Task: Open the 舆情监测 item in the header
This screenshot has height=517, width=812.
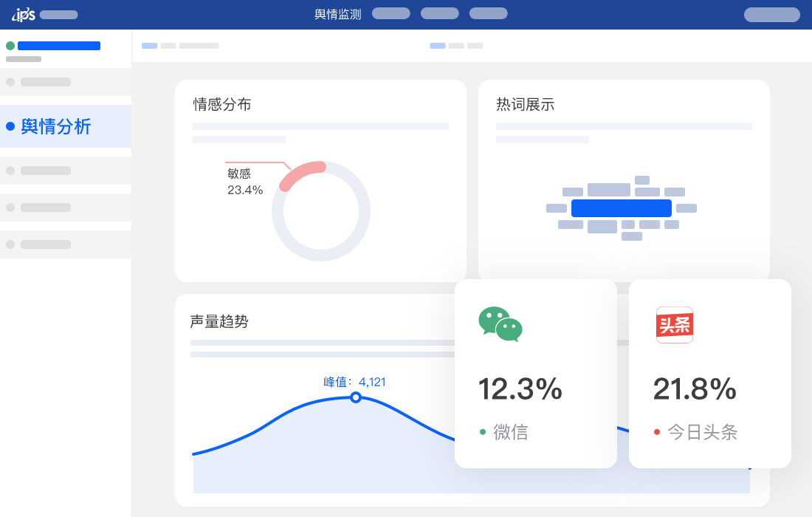Action: point(338,13)
